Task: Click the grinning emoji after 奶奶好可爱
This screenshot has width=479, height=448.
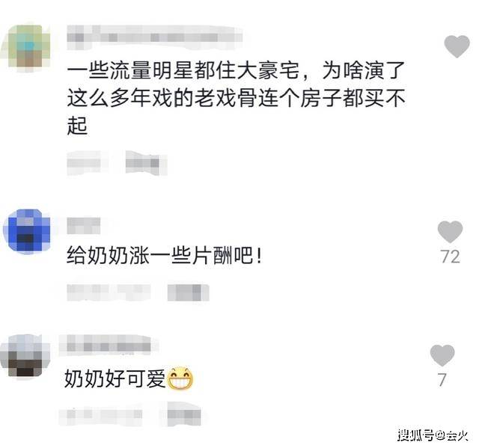Action: (x=180, y=378)
